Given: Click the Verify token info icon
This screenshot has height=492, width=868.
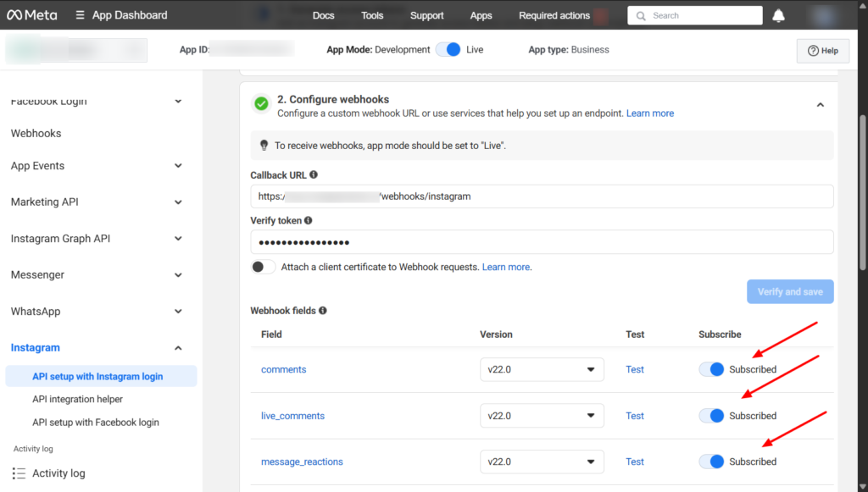Looking at the screenshot, I should 308,220.
